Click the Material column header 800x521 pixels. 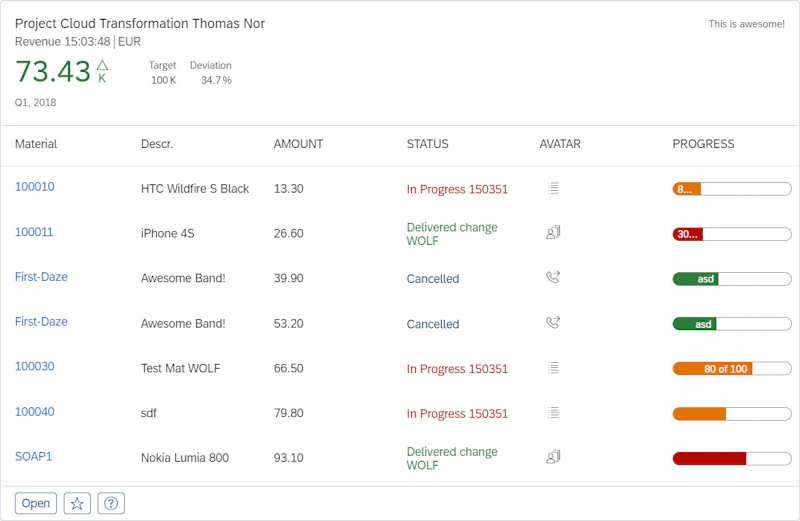pyautogui.click(x=36, y=144)
